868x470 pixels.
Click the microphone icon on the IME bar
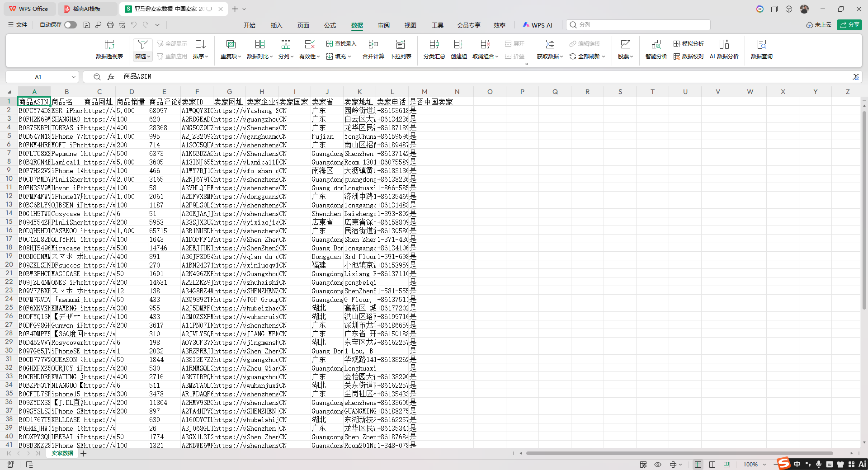[x=819, y=464]
